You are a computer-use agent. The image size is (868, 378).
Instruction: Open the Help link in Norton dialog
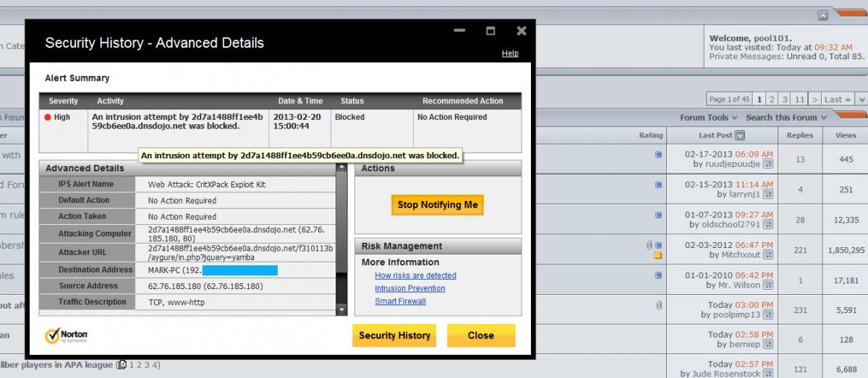coord(510,53)
